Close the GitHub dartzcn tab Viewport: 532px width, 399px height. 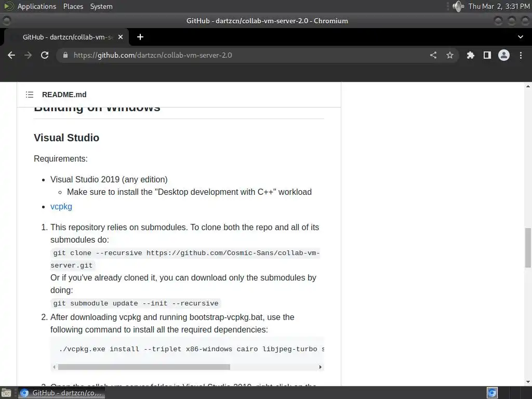click(121, 37)
